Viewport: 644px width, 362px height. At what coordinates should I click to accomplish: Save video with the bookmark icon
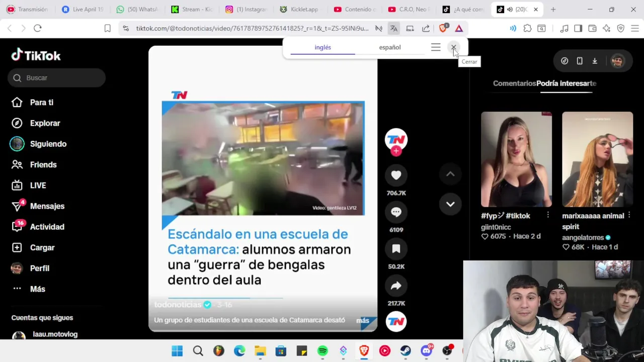click(396, 249)
